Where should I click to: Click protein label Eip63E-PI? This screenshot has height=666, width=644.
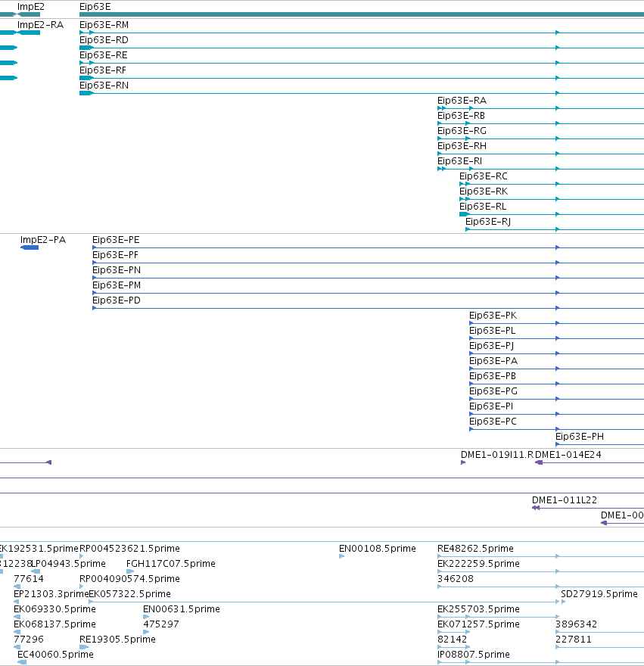(491, 406)
